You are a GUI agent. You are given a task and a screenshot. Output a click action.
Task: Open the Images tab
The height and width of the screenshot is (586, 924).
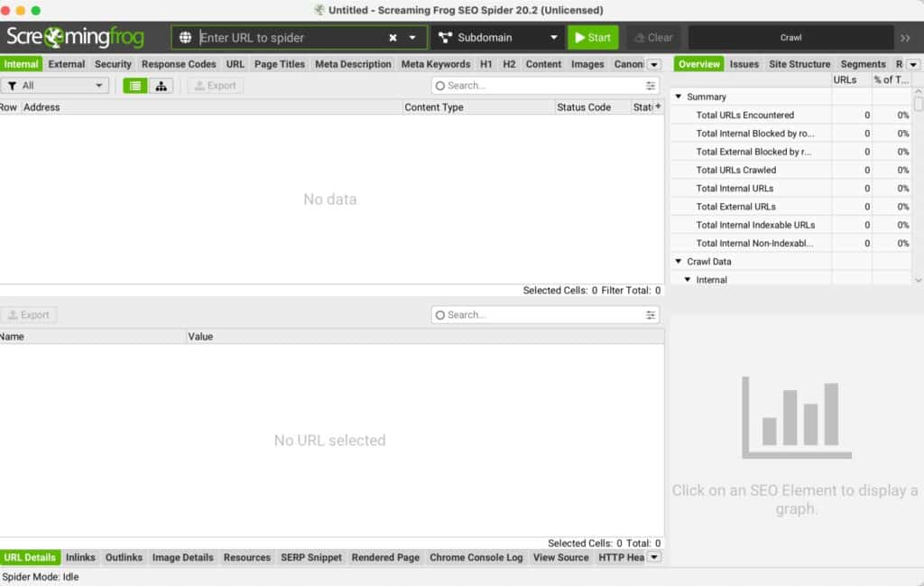[587, 64]
